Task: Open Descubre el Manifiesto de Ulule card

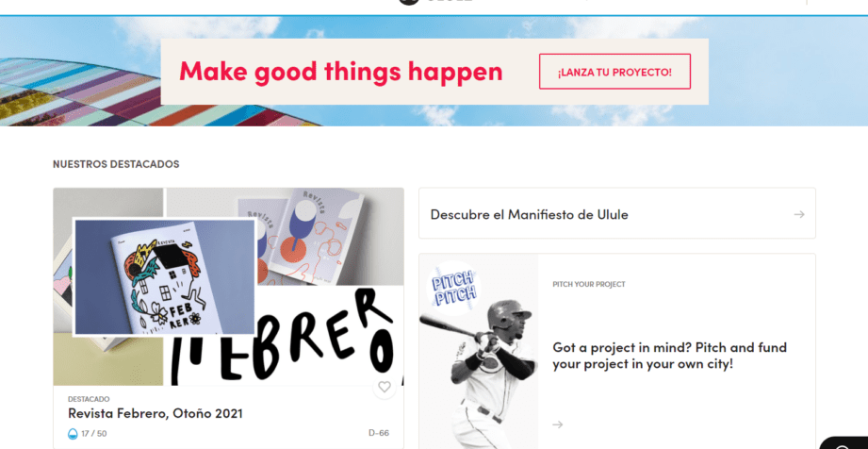Action: tap(616, 213)
